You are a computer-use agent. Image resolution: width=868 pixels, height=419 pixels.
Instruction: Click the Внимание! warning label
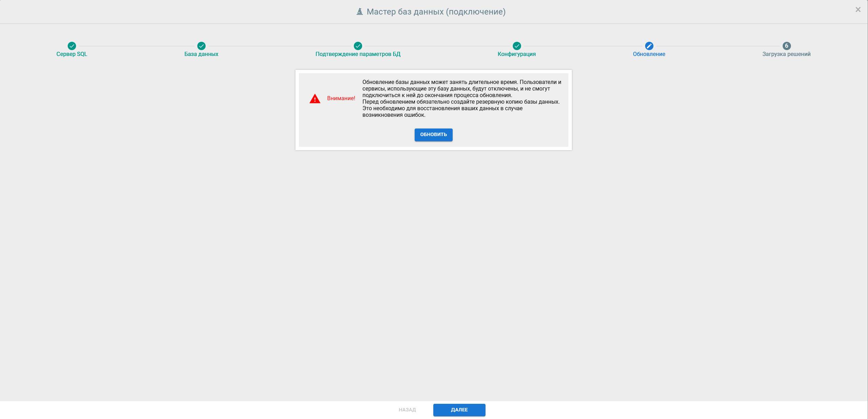pos(342,98)
